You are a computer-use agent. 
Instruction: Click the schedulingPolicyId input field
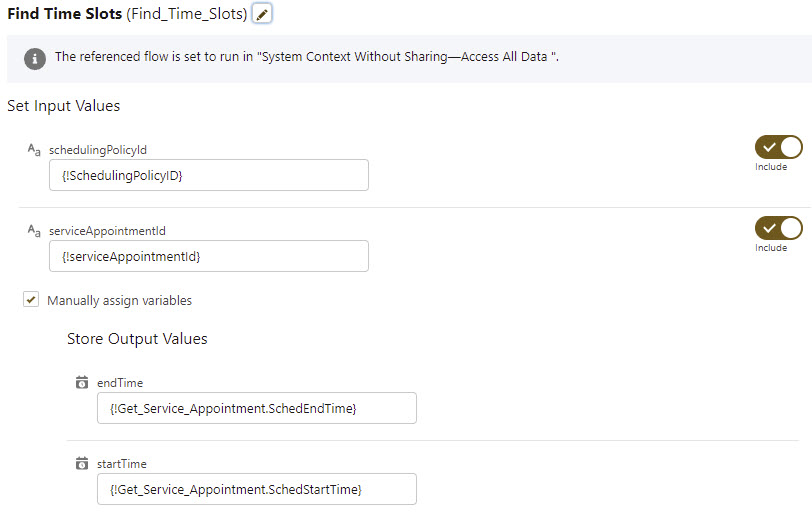click(208, 175)
